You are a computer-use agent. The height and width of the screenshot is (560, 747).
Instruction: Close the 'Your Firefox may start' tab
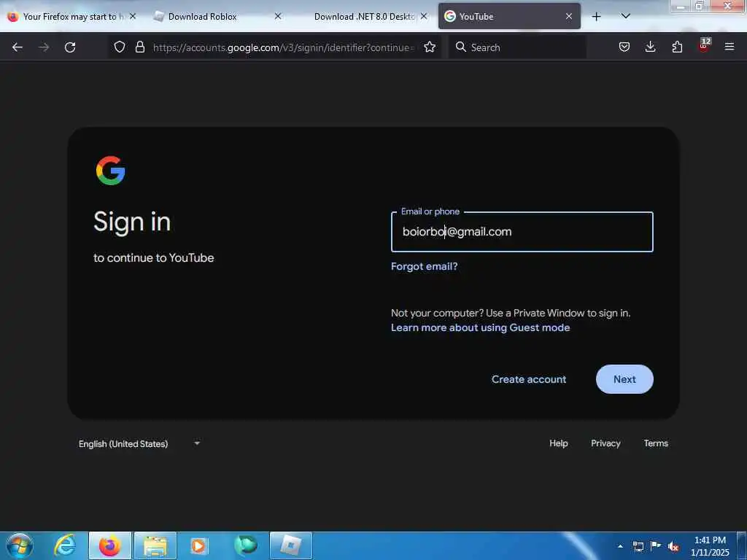click(133, 17)
